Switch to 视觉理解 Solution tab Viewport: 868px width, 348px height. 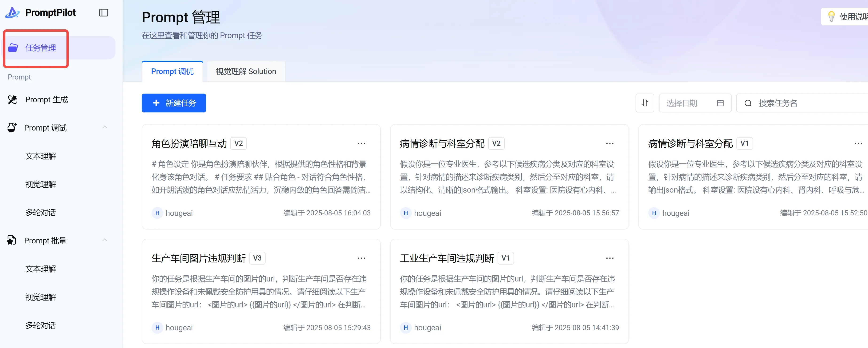point(246,71)
